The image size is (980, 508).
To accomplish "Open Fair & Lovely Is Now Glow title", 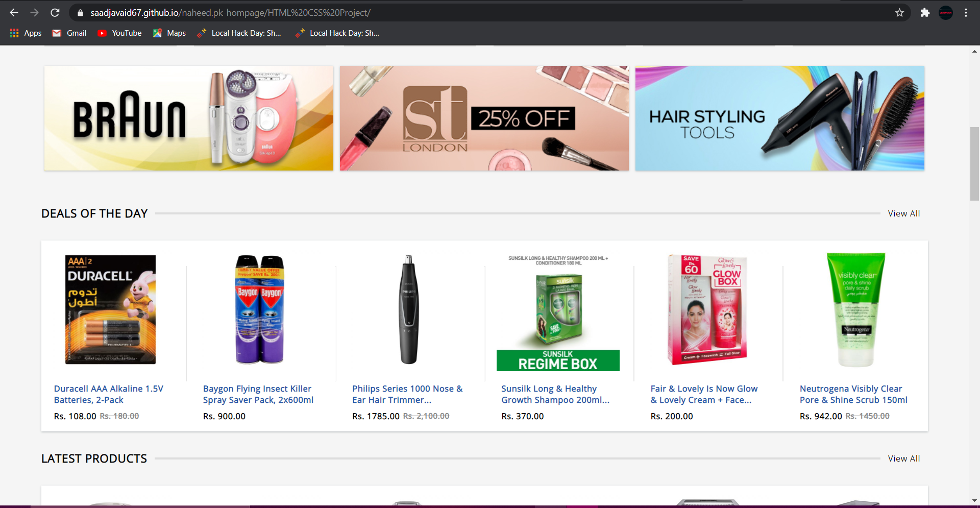I will 704,394.
